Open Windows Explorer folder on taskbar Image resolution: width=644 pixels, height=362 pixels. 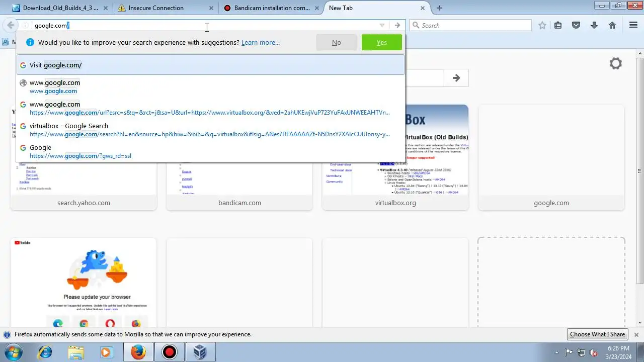click(x=76, y=352)
